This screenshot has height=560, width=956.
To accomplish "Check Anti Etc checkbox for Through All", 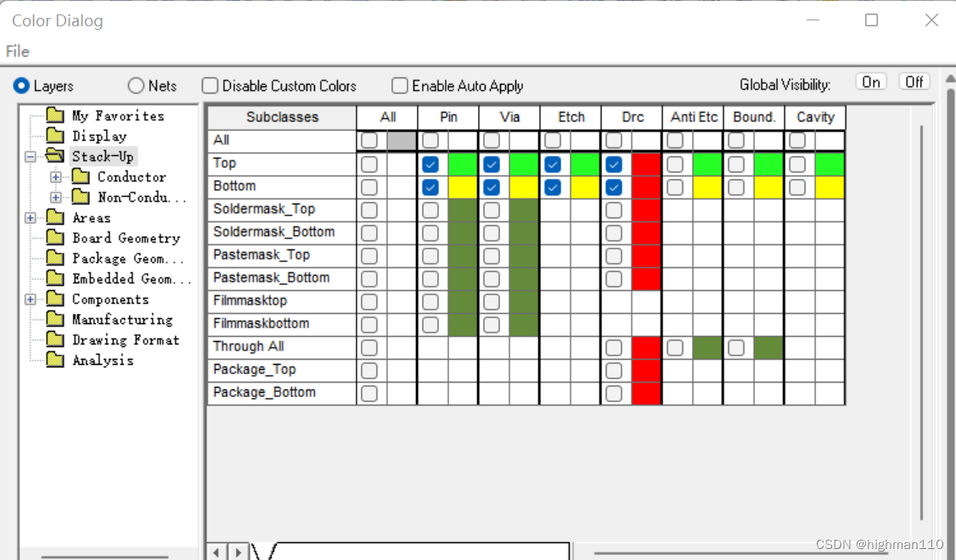I will [675, 348].
